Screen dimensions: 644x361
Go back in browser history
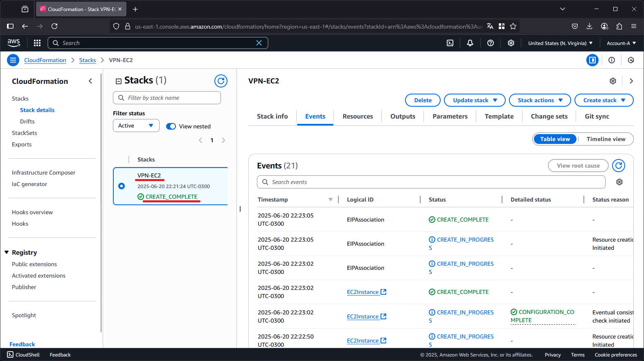coord(25,26)
